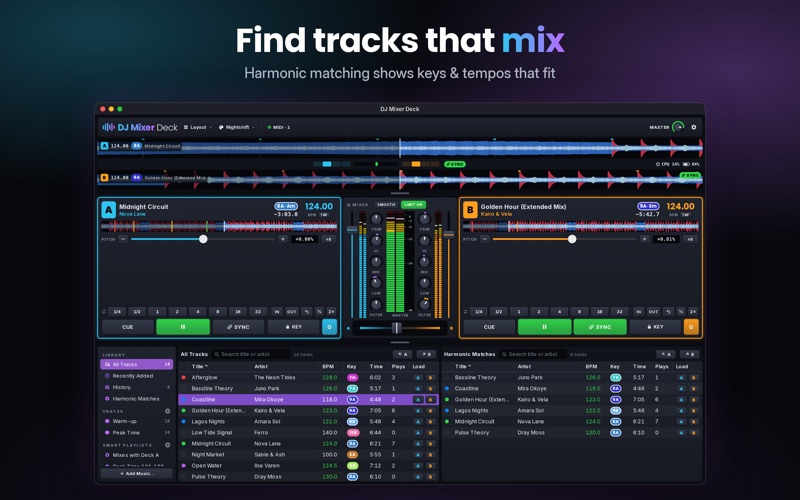
Task: Click TAP tempo button on Deck A
Action: 323,215
